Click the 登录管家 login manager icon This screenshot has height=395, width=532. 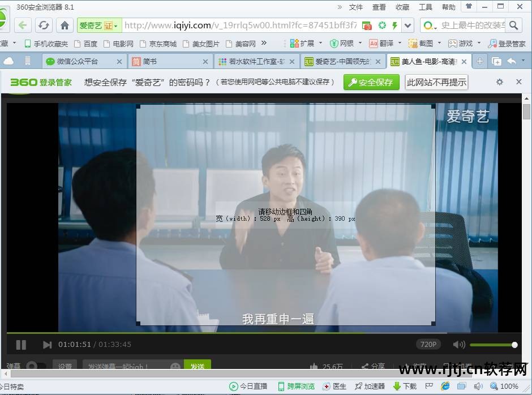tap(507, 44)
